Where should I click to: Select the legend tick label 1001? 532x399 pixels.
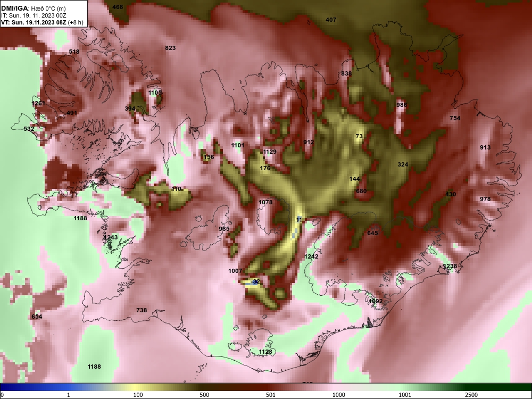405,395
